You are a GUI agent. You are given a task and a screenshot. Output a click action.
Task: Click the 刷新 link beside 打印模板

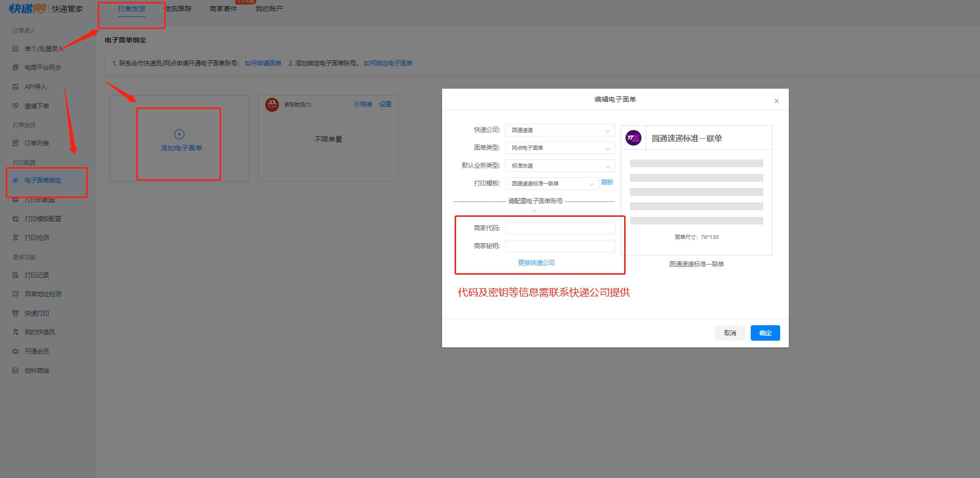[607, 183]
